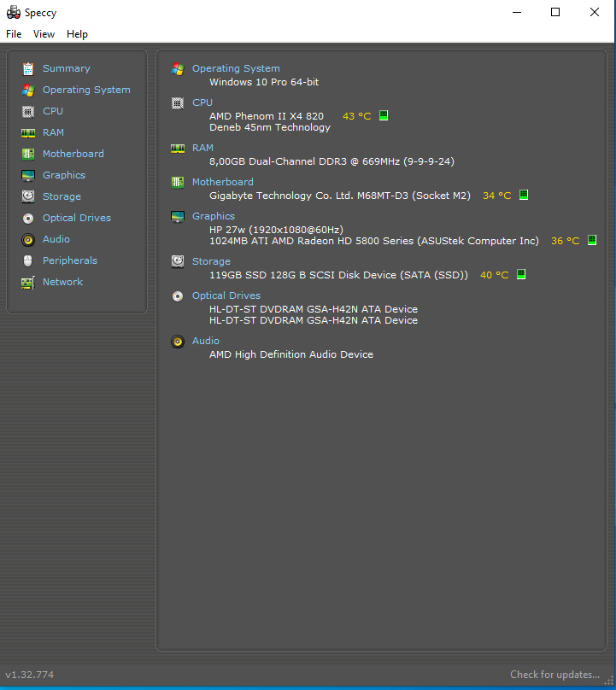Screen dimensions: 616x690
Task: Click the Optical Drives heading link in summary
Action: (226, 295)
